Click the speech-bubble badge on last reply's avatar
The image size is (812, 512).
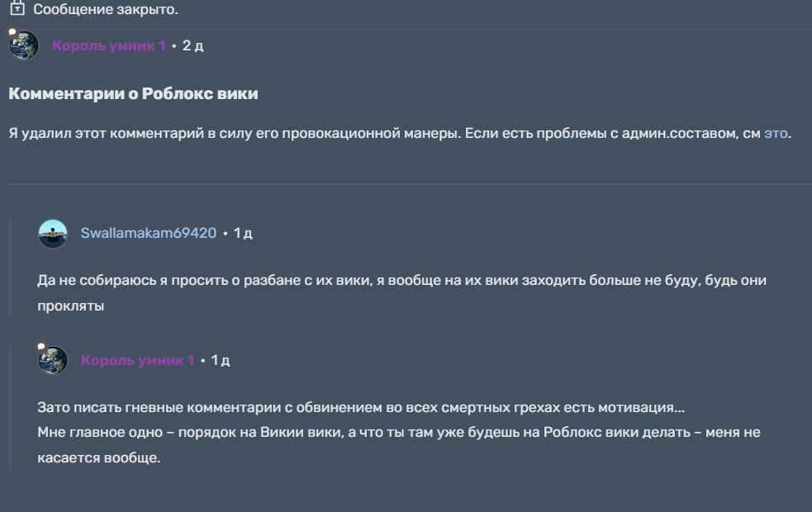point(41,348)
